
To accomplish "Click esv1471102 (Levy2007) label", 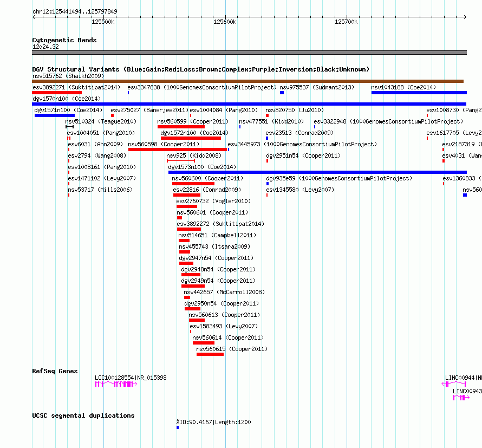I will 102,178.
